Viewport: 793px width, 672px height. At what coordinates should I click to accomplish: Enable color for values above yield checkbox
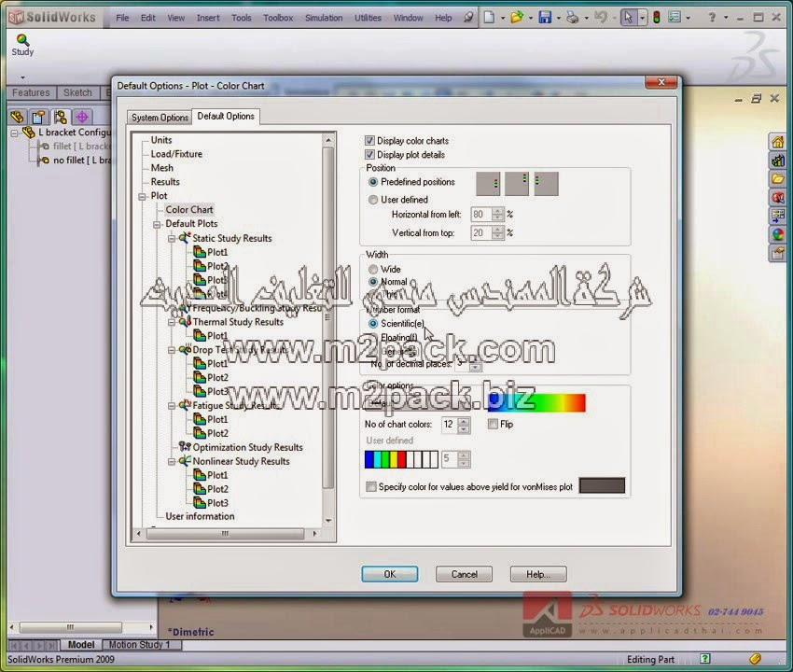coord(371,487)
